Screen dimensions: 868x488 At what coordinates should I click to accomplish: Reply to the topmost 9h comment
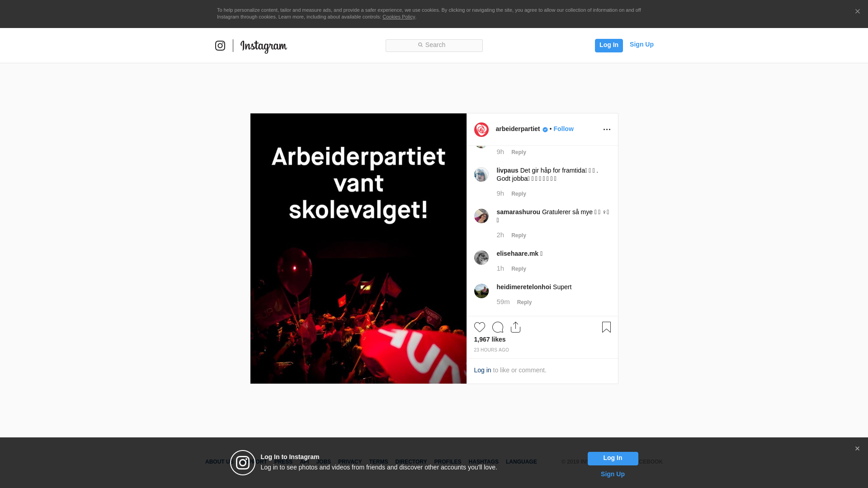(519, 152)
